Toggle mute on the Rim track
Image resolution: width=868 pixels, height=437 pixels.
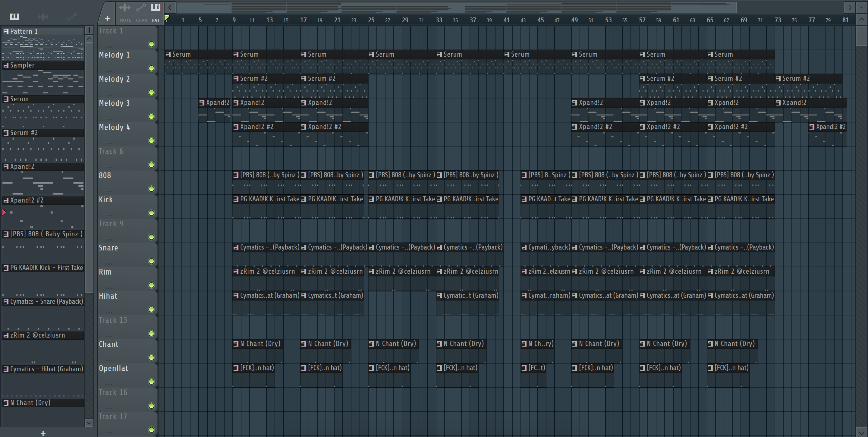tap(152, 285)
